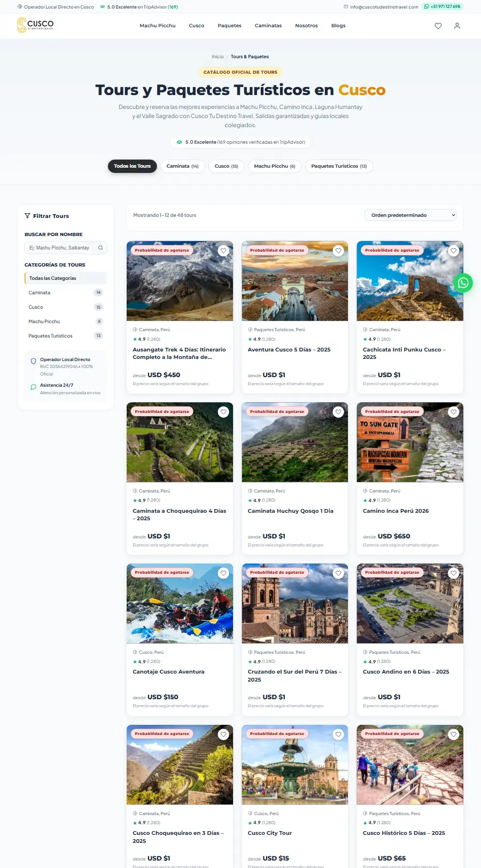This screenshot has width=481, height=868.
Task: Click the river rafting thumbnail
Action: tap(180, 604)
